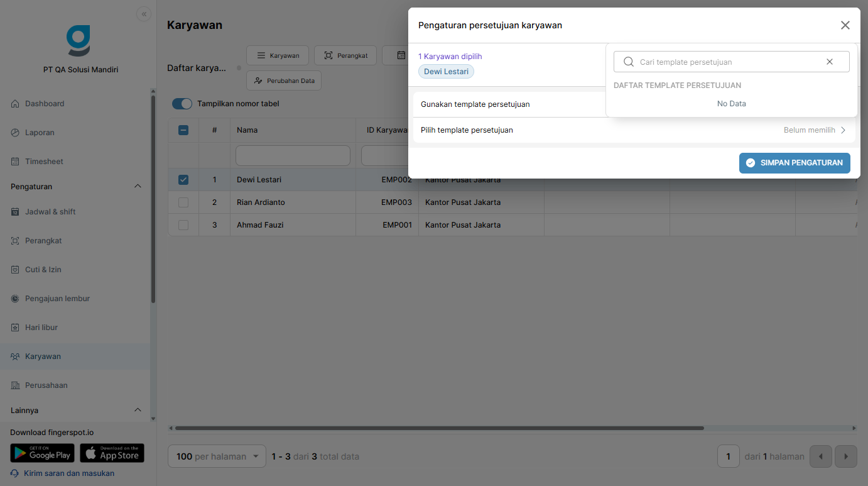Click the SIMPAN PENGATURAN button
The width and height of the screenshot is (868, 486).
coord(795,163)
